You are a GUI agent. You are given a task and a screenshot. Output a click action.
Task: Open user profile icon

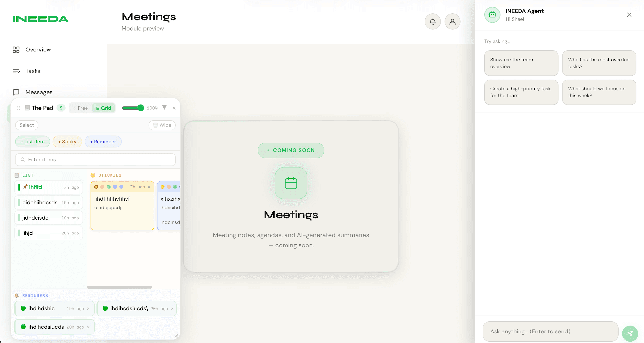click(452, 22)
